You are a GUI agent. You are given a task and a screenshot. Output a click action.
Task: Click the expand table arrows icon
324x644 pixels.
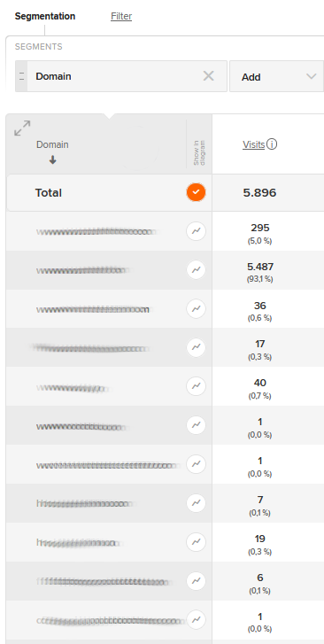click(22, 128)
